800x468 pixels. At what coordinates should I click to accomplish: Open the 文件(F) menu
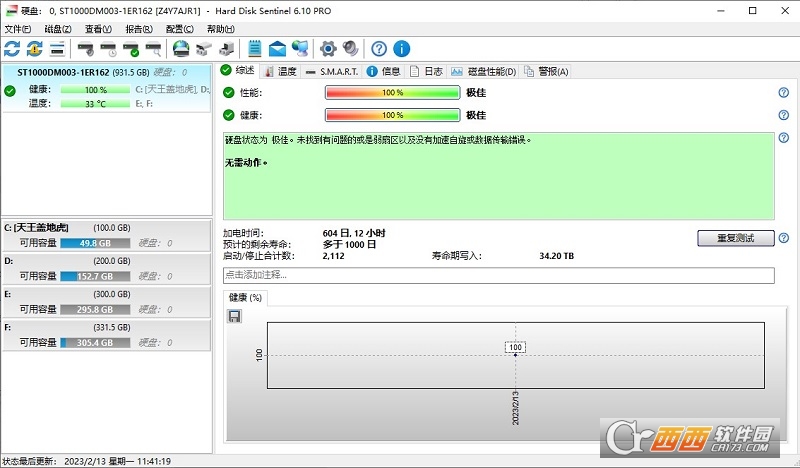(18, 29)
